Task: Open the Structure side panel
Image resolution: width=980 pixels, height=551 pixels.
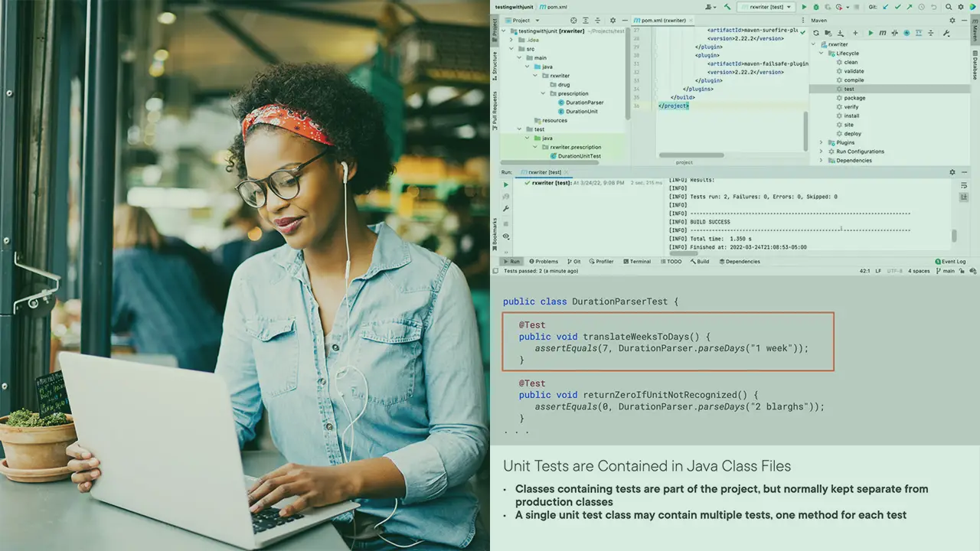Action: point(495,65)
